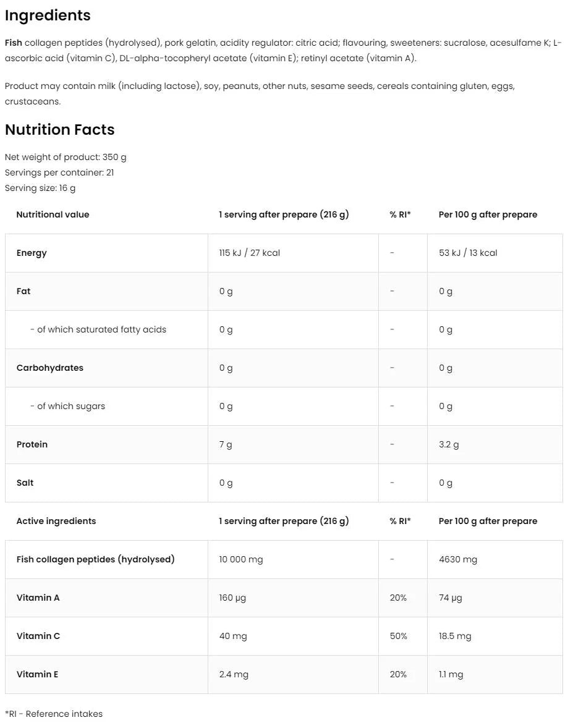The width and height of the screenshot is (581, 728).
Task: Select the bold word Fish in ingredients
Action: point(14,43)
